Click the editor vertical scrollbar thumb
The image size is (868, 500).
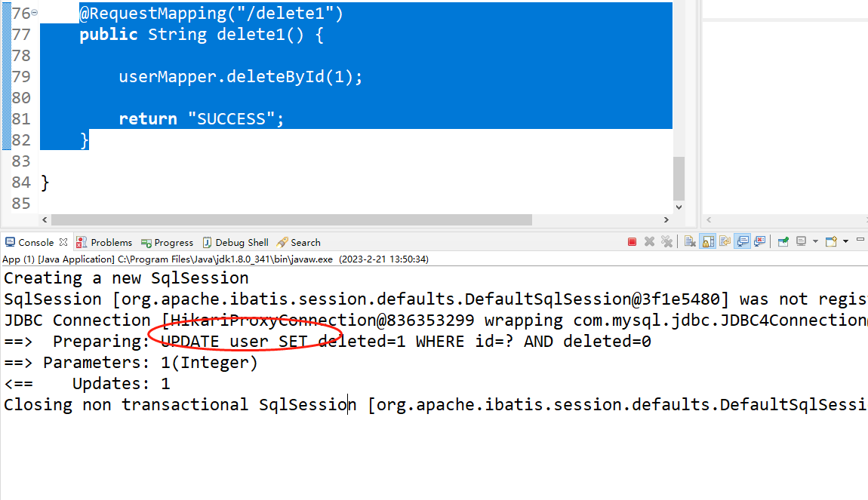click(679, 179)
